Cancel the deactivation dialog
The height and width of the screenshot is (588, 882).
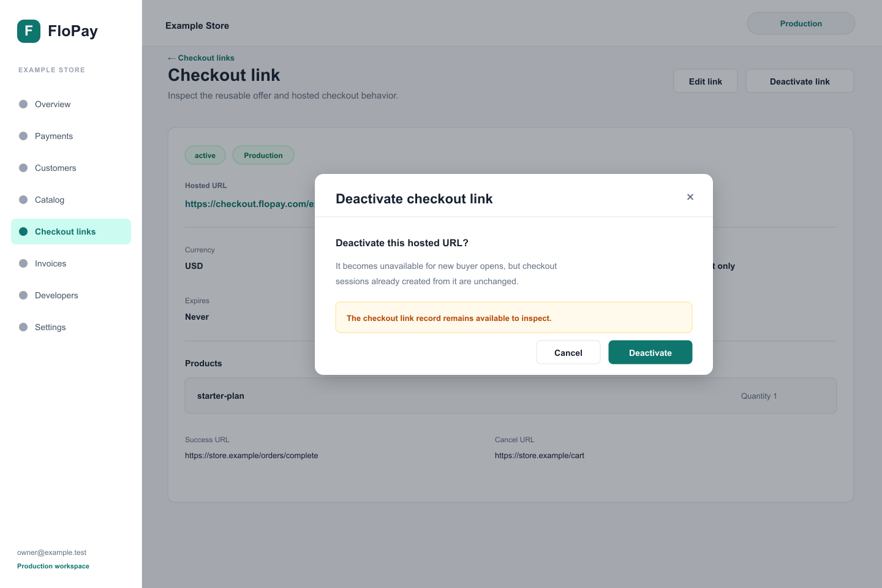click(x=568, y=352)
